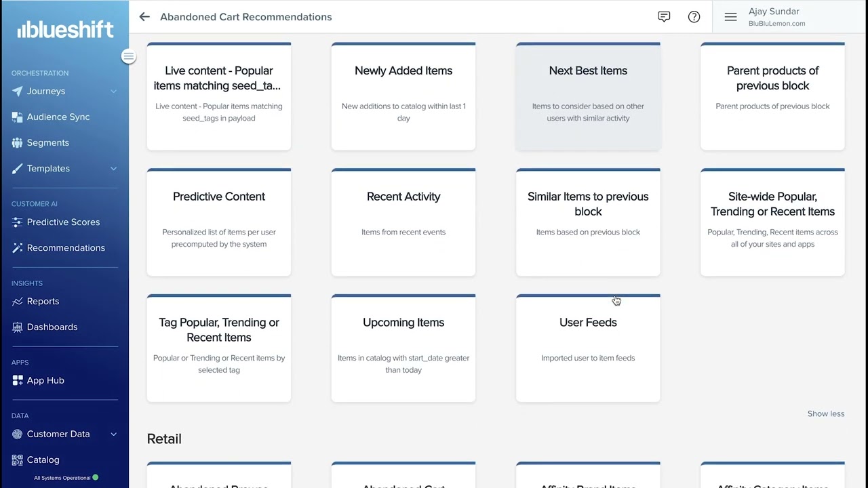Choose the Recent Activity card
Viewport: 868px width, 488px height.
click(403, 222)
